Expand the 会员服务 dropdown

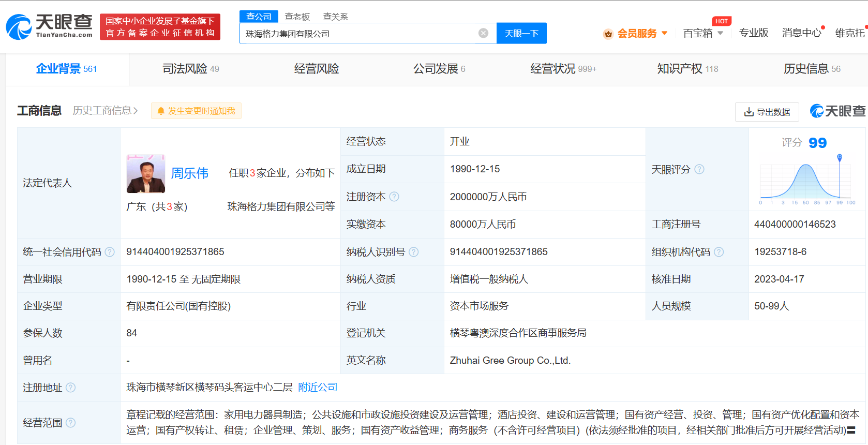click(x=665, y=33)
